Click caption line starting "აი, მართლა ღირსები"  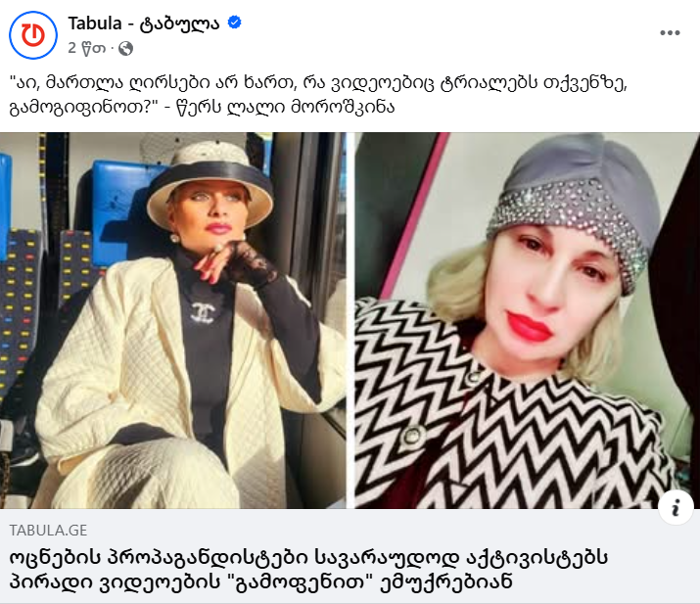318,83
